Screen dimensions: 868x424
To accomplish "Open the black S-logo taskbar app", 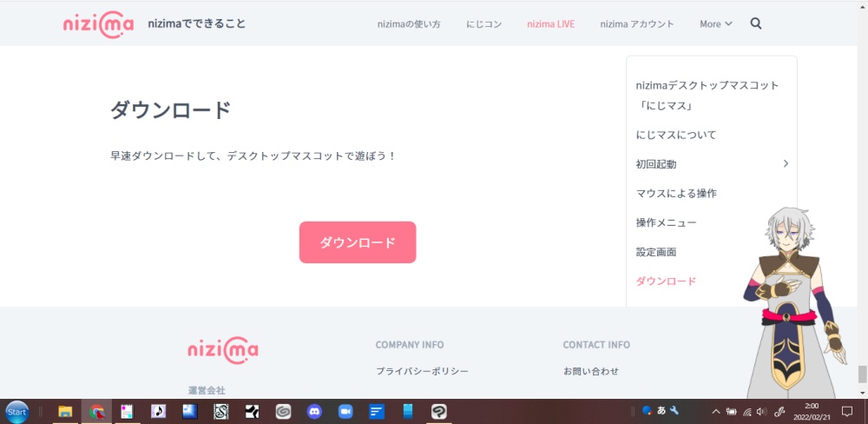I will coord(220,411).
